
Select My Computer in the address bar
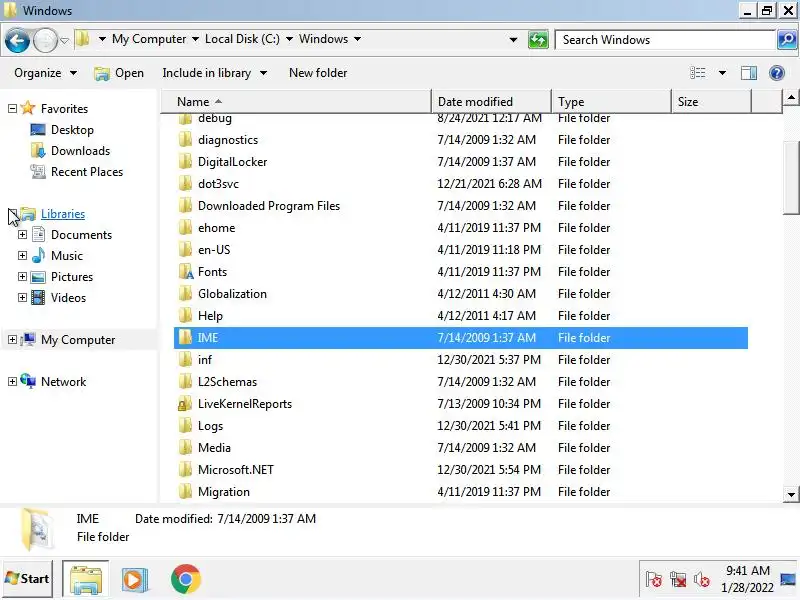pyautogui.click(x=149, y=39)
